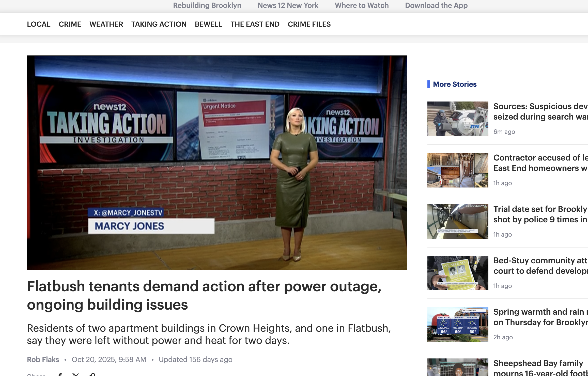Browse THE EAST END section
Screen dimensions: 588x376
click(255, 24)
